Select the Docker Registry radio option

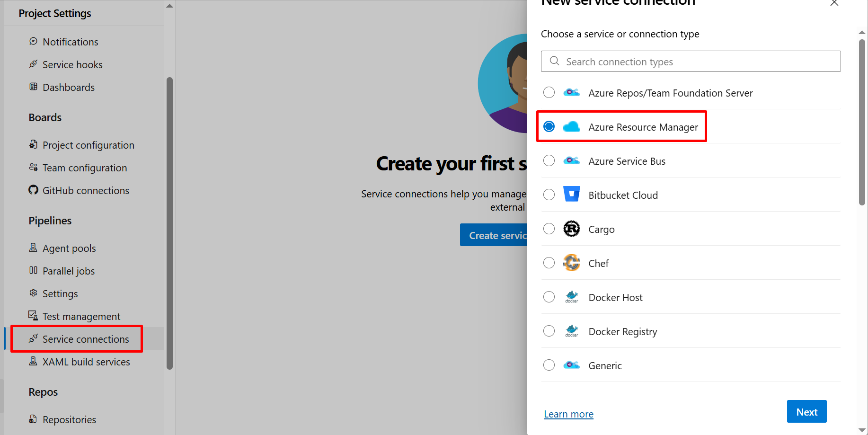(549, 331)
